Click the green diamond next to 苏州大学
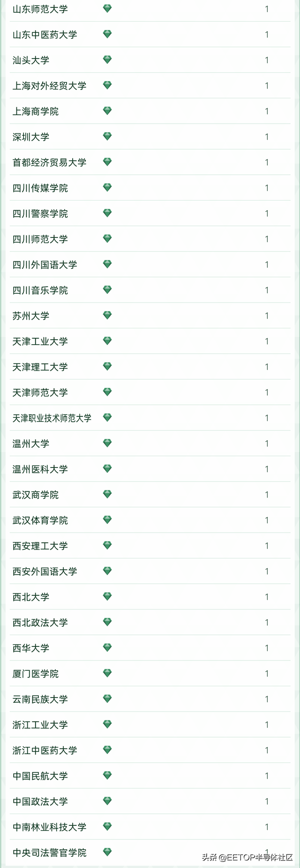 (x=107, y=315)
